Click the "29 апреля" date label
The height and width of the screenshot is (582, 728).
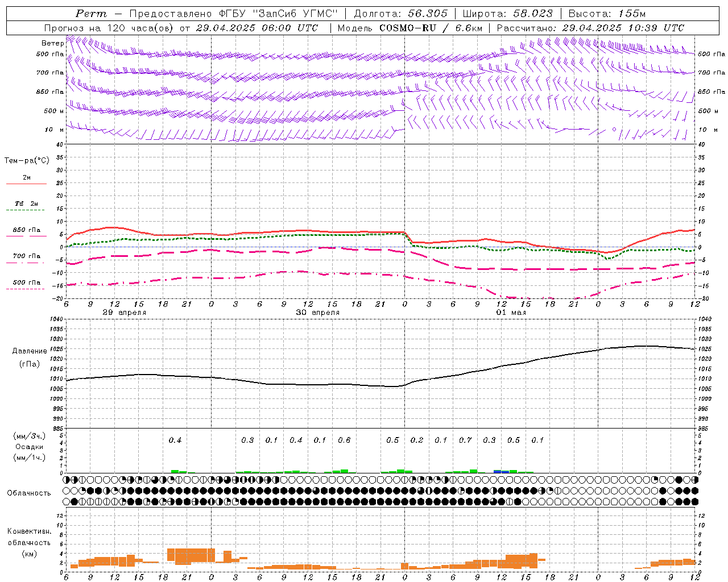pos(124,313)
